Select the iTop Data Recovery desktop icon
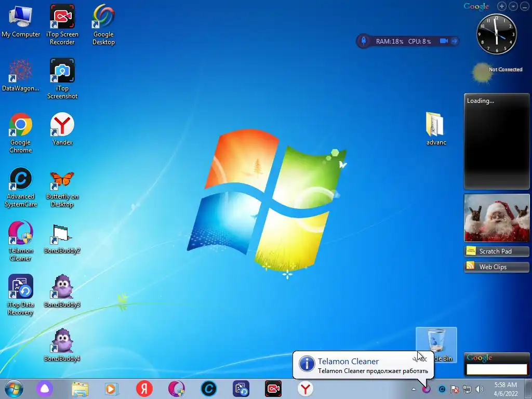Screen dimensions: 532x399 point(21,295)
